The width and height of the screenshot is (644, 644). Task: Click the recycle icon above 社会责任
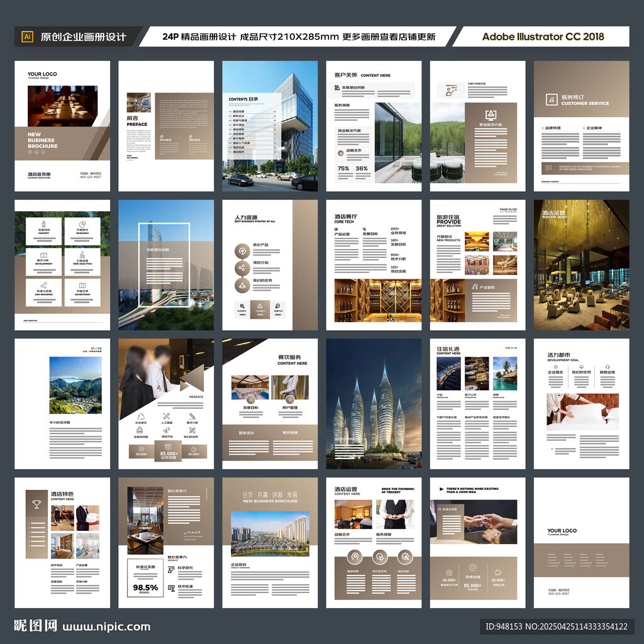click(x=141, y=416)
